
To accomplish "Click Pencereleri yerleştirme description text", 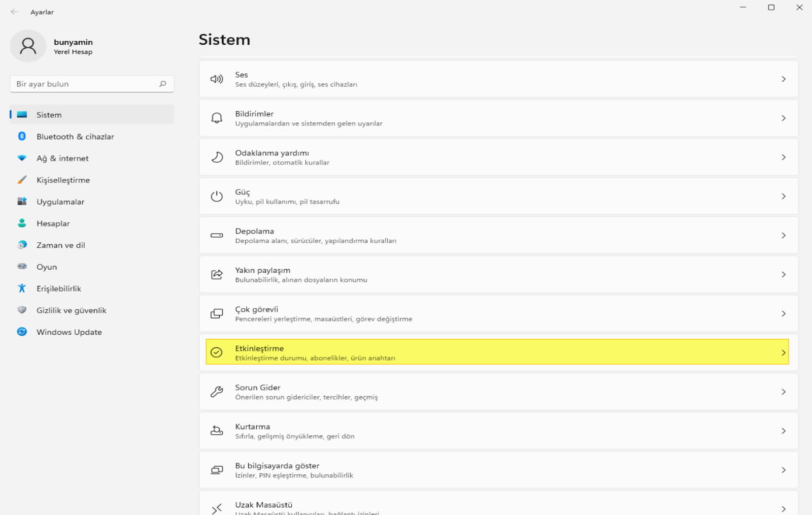I will [324, 319].
